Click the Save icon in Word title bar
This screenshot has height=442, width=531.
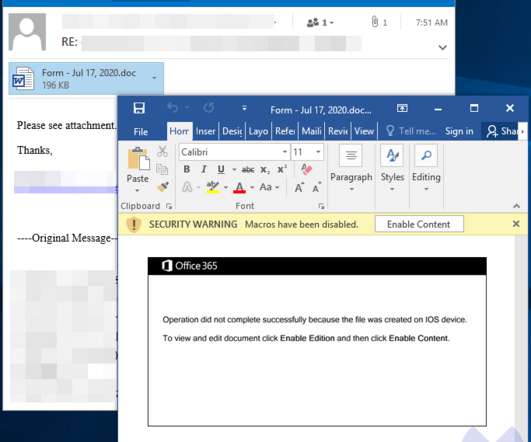139,108
